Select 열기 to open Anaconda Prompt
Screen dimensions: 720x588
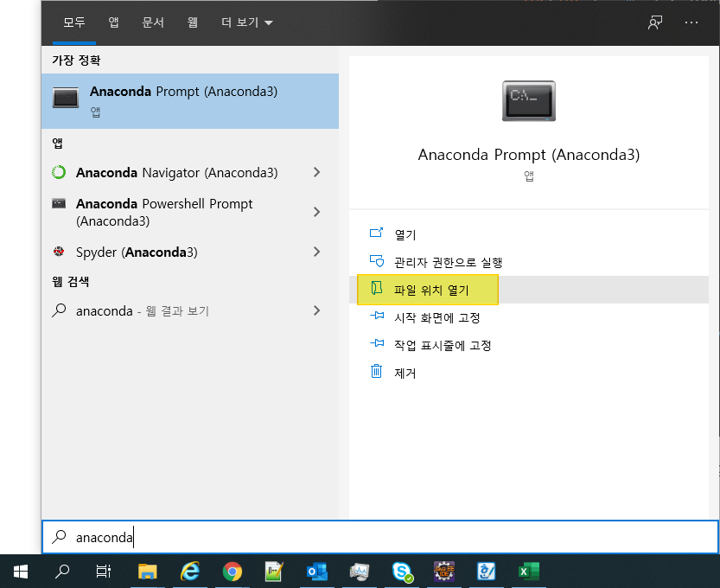pos(528,234)
